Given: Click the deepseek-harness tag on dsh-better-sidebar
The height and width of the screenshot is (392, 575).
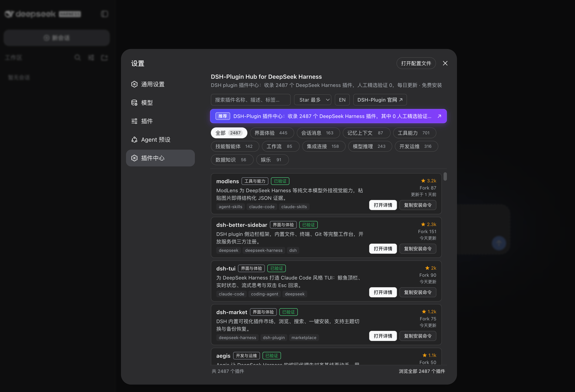Looking at the screenshot, I should pos(264,251).
